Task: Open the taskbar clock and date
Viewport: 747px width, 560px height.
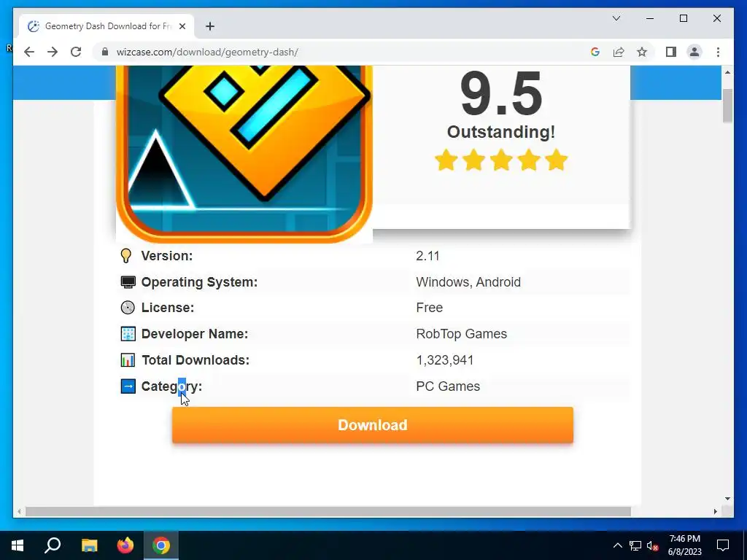Action: (684, 545)
